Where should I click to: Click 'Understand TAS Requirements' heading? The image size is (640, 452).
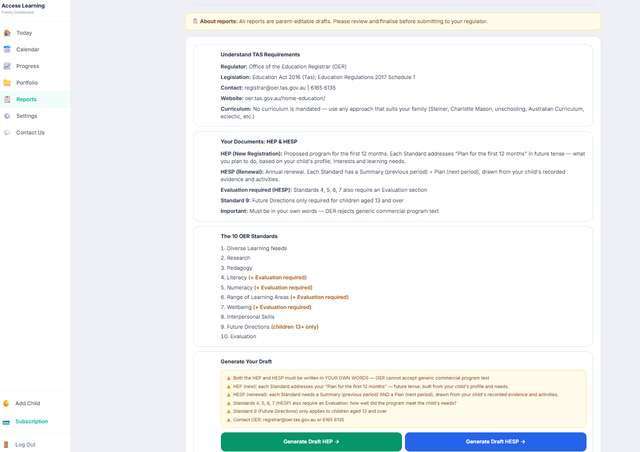point(260,54)
